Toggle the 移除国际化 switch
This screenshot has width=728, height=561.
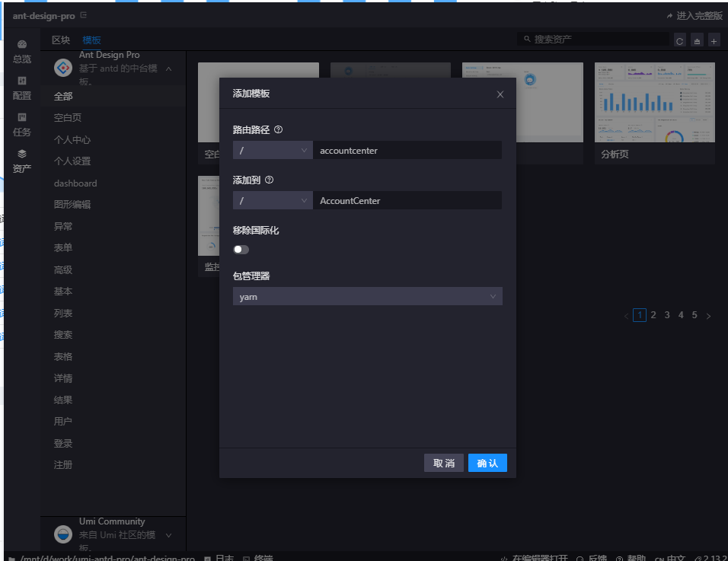click(x=241, y=250)
